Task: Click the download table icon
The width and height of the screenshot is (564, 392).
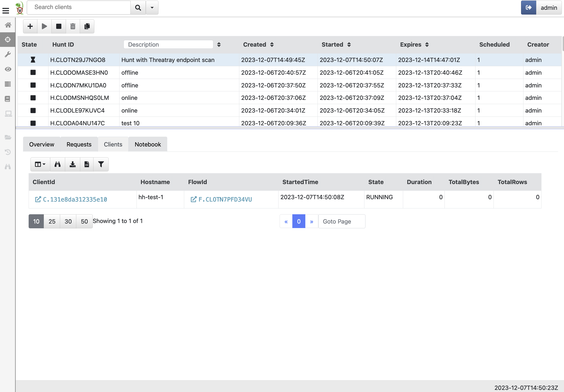Action: point(73,164)
